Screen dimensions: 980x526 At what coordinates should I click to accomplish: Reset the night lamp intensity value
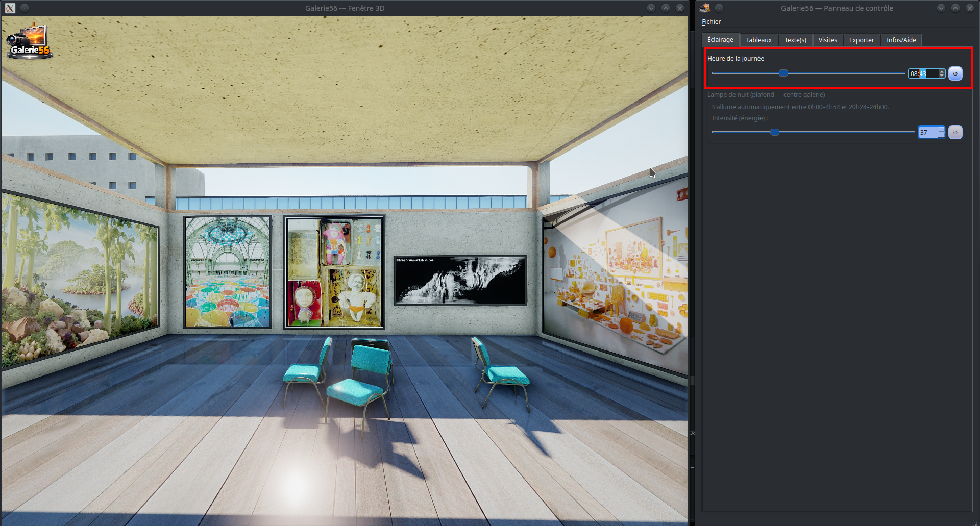(955, 132)
